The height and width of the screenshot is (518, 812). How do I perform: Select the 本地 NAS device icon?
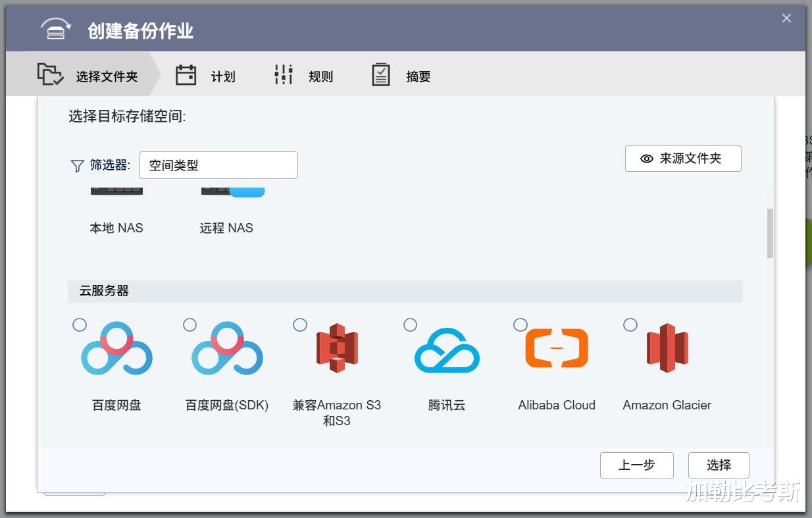pyautogui.click(x=116, y=192)
